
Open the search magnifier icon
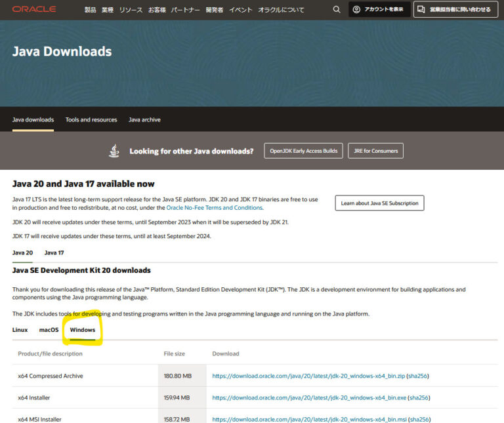click(x=337, y=10)
